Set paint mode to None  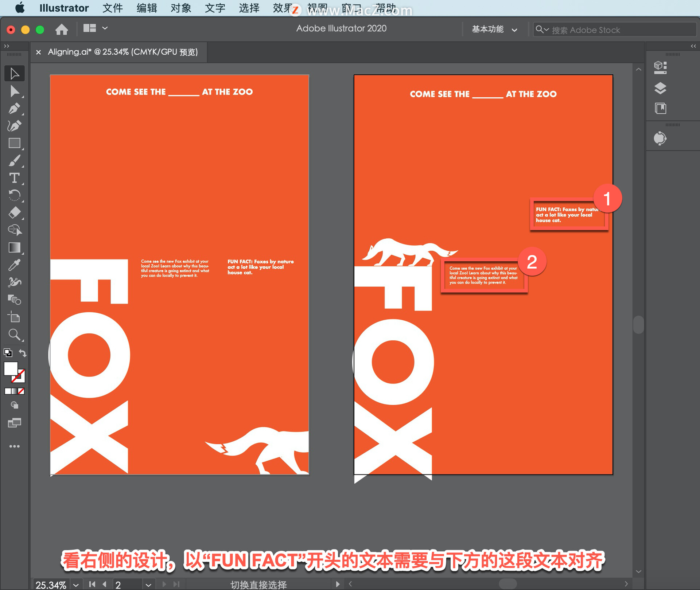21,391
